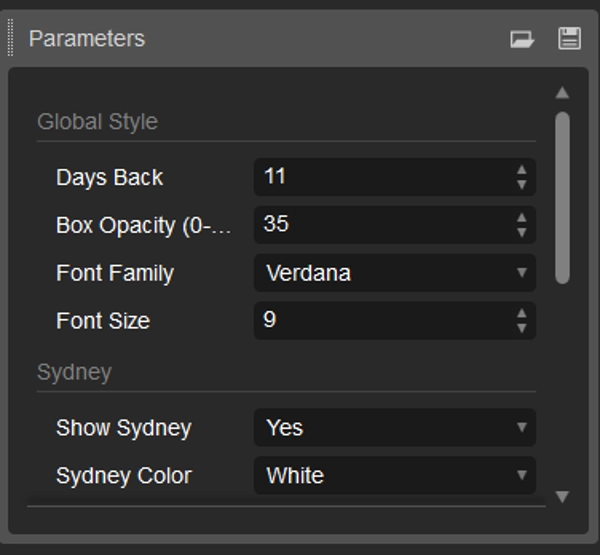Click the vertical scrollbar thumb
The image size is (600, 555).
[562, 197]
